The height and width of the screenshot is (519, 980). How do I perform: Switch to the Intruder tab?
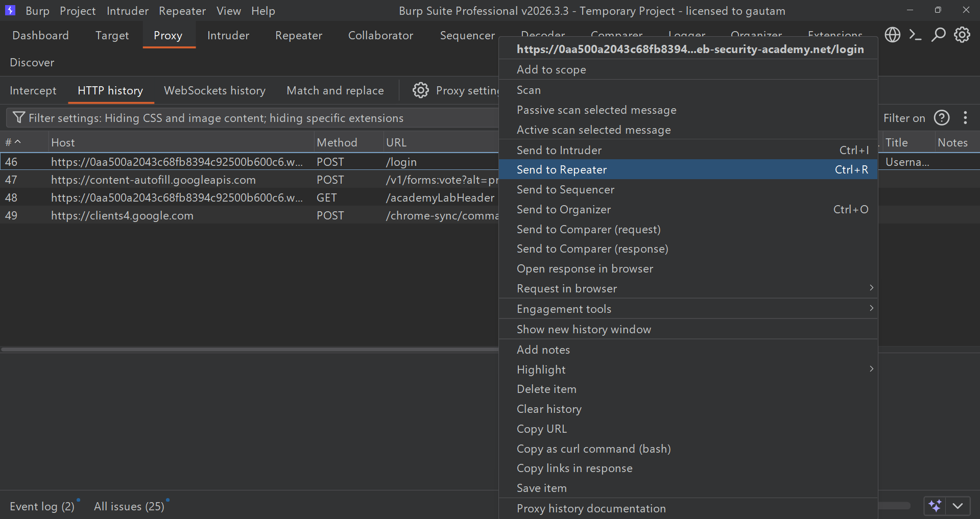pyautogui.click(x=228, y=35)
